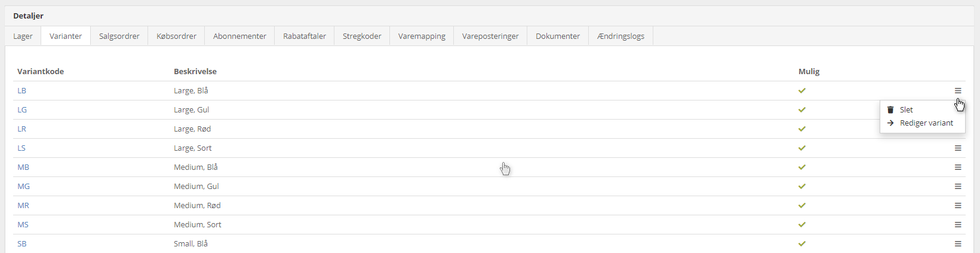Go to the Stregkoder tab
980x253 pixels.
[x=362, y=36]
